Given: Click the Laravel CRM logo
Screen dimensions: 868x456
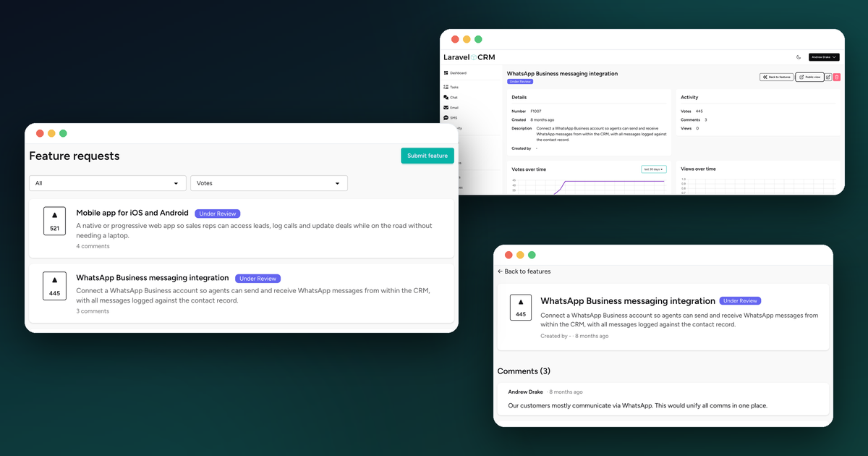Looking at the screenshot, I should 469,57.
